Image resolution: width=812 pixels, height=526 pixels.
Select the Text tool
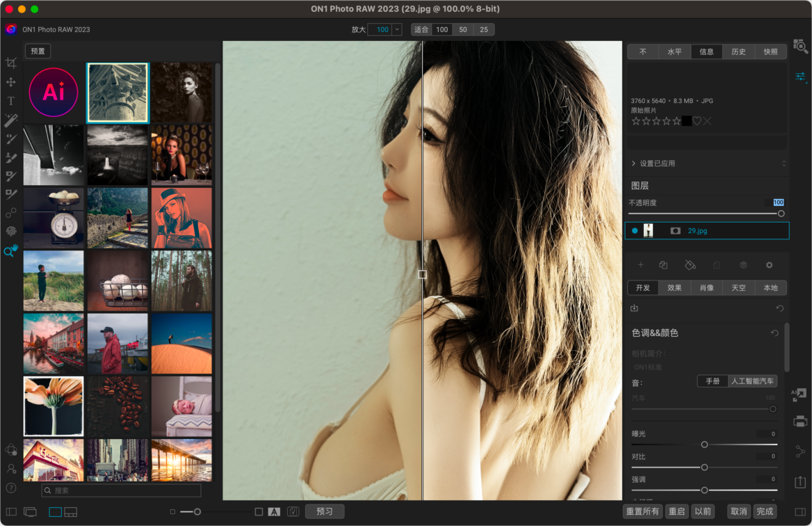tap(11, 101)
